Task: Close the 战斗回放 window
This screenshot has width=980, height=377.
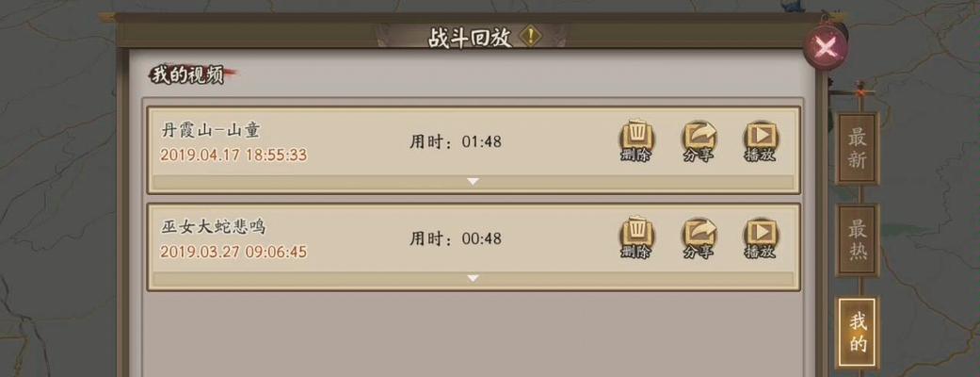Action: [x=825, y=47]
